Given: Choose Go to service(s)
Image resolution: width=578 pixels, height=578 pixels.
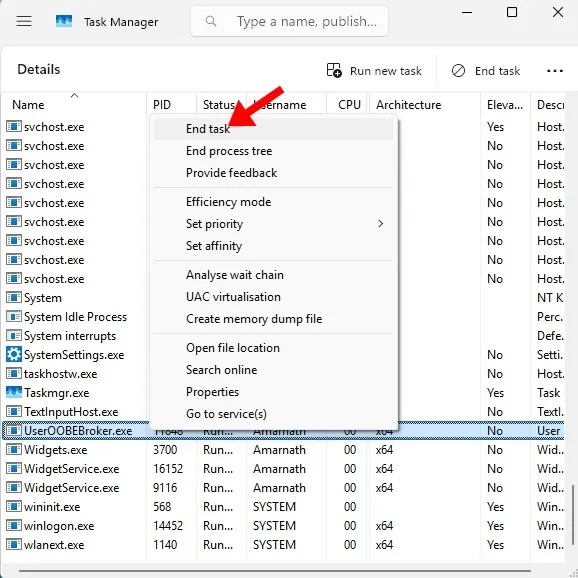Looking at the screenshot, I should point(274,414).
